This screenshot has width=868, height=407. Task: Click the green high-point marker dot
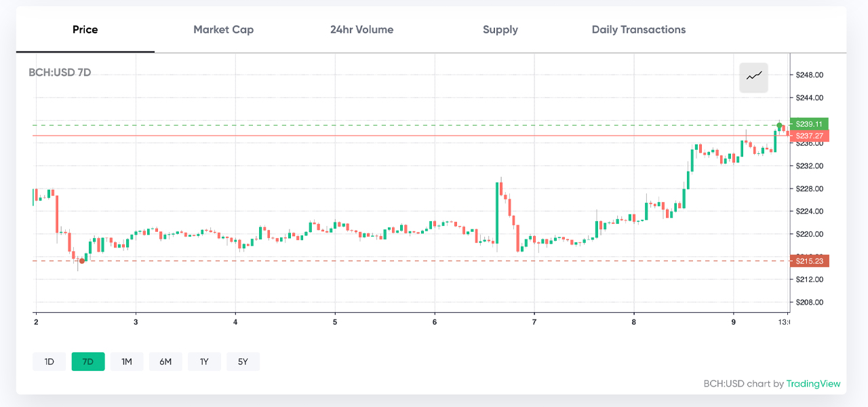coord(780,125)
